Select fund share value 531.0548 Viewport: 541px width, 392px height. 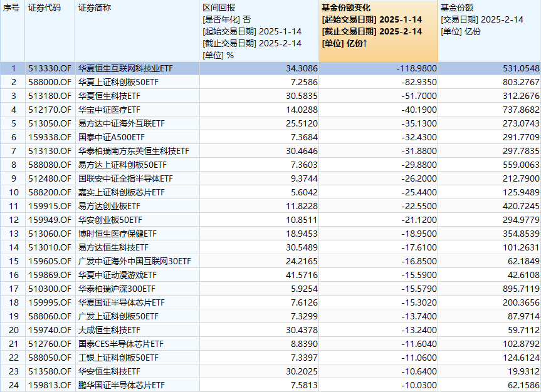coord(489,68)
